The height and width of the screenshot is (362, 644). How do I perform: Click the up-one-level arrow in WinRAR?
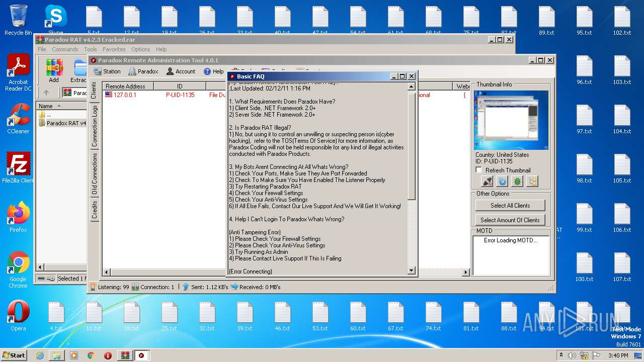pos(46,93)
